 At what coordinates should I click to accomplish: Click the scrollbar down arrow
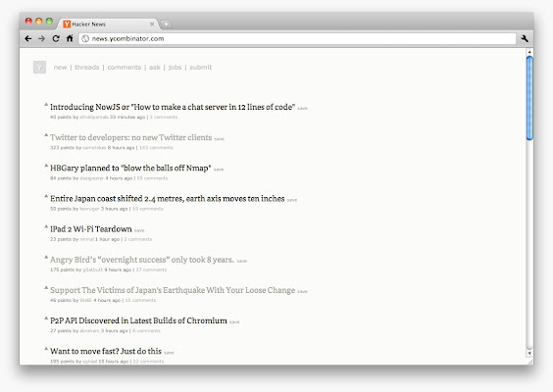click(529, 353)
